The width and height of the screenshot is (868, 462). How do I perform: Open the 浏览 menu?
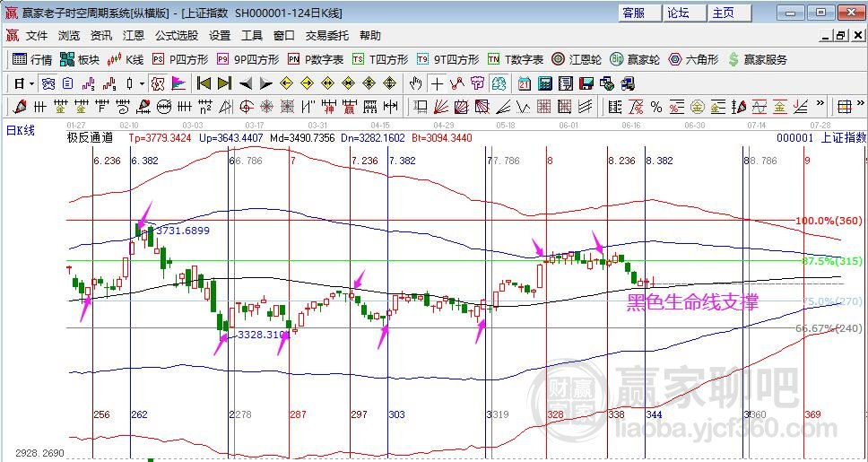69,36
